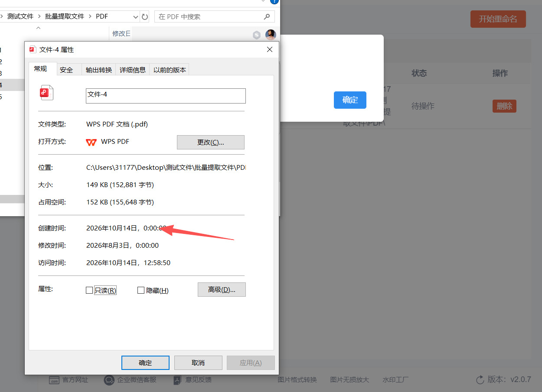Click the 待操作 status text
This screenshot has height=392, width=542.
(423, 106)
